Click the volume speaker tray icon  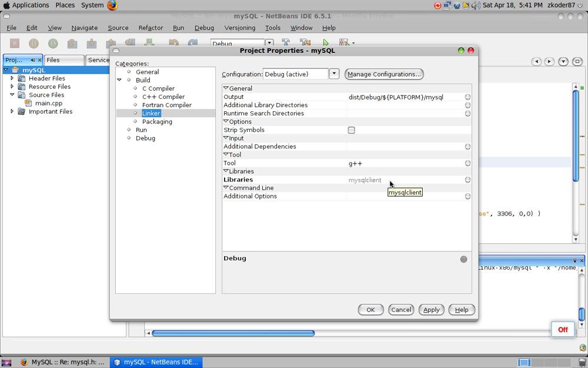click(x=476, y=5)
